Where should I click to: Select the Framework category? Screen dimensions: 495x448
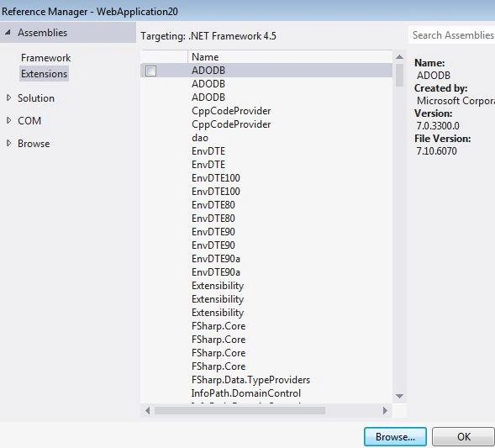pos(45,58)
